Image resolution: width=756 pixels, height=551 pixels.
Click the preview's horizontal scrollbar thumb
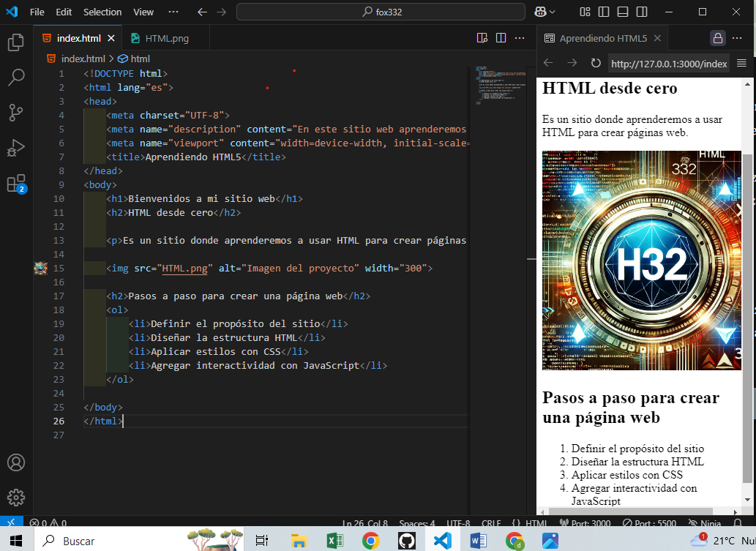click(630, 511)
